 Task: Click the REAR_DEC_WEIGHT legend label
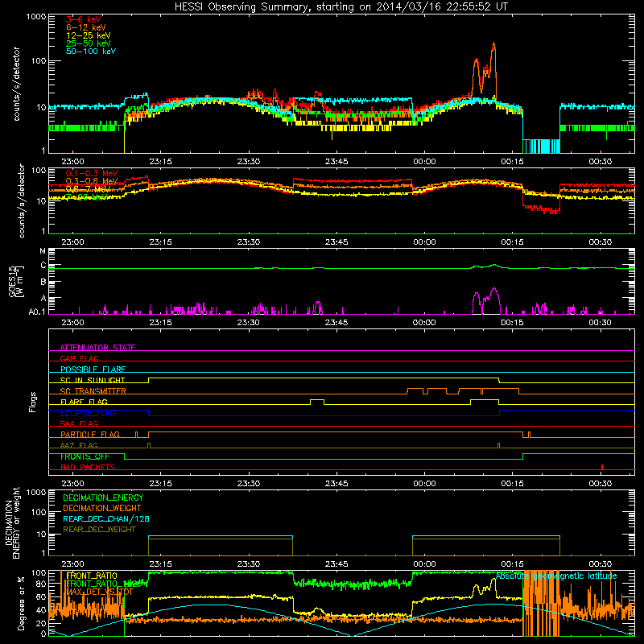point(99,530)
